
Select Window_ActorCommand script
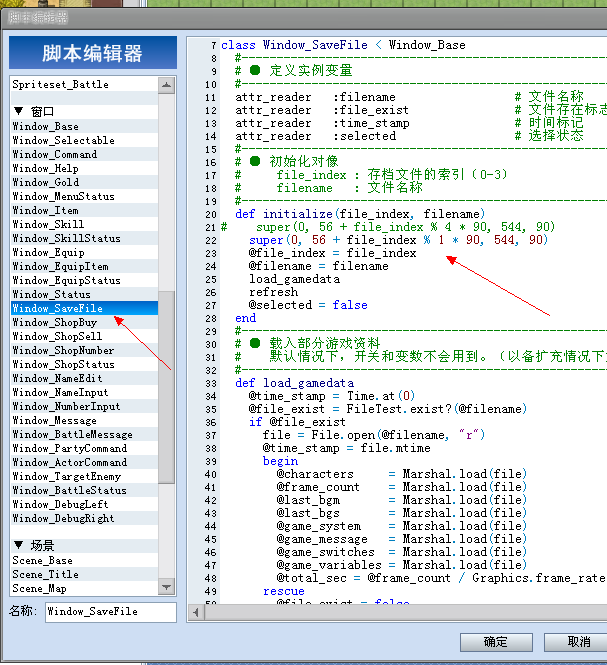click(84, 462)
